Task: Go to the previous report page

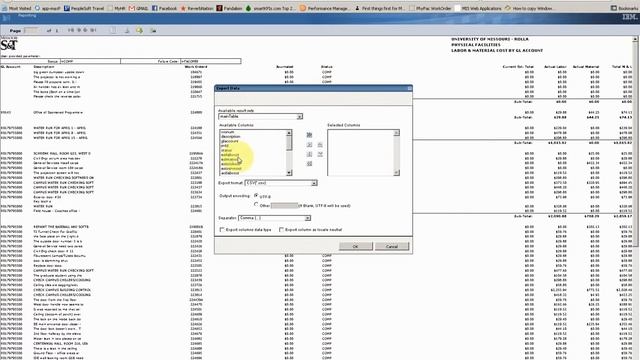Action: pyautogui.click(x=78, y=30)
